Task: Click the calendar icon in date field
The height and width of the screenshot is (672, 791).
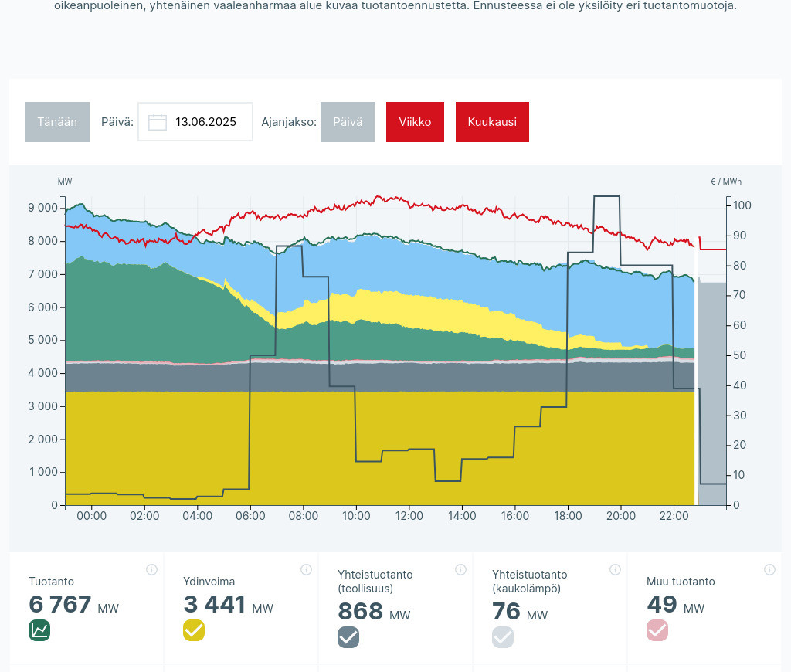Action: click(158, 122)
